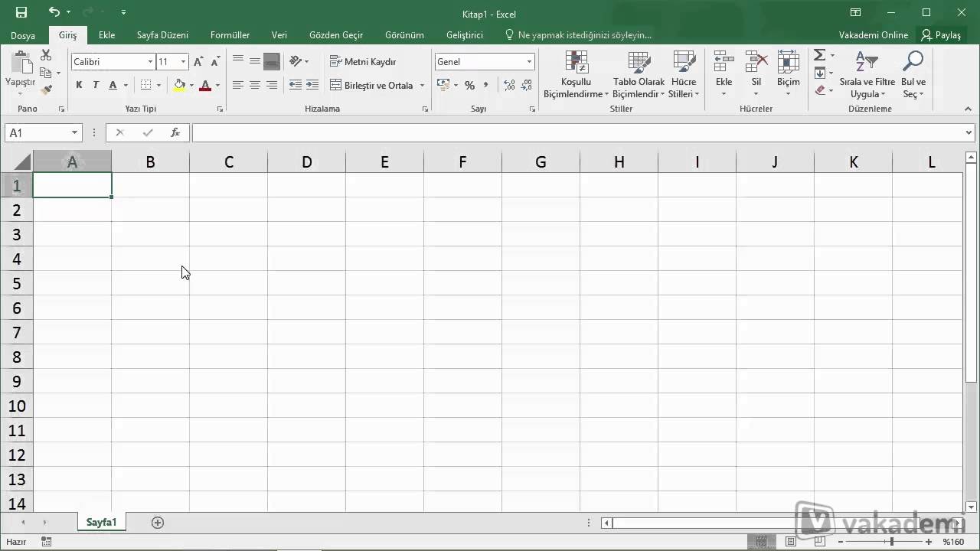Click Biçim format cells button
Viewport: 980px width, 551px height.
(x=788, y=75)
